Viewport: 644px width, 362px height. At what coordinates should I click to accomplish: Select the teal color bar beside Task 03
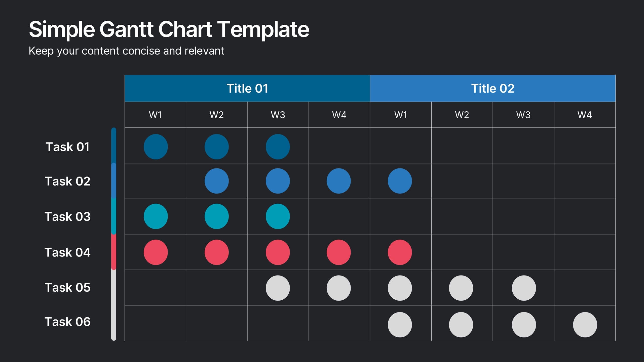114,216
